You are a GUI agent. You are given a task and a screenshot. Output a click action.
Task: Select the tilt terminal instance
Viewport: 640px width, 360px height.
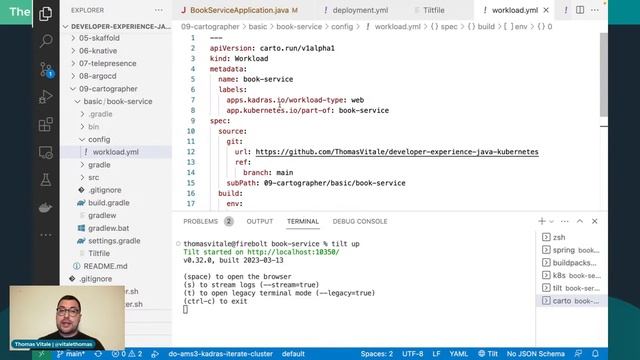[x=571, y=288]
